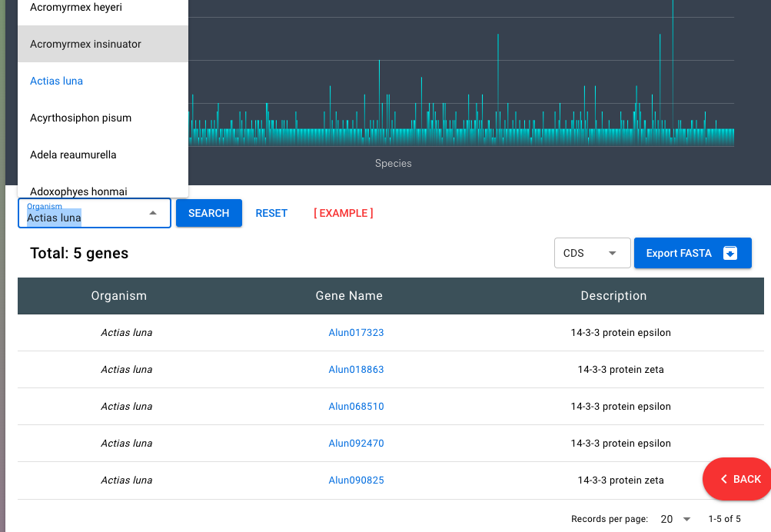
Task: Open the CDS sequence type dropdown
Action: 592,253
